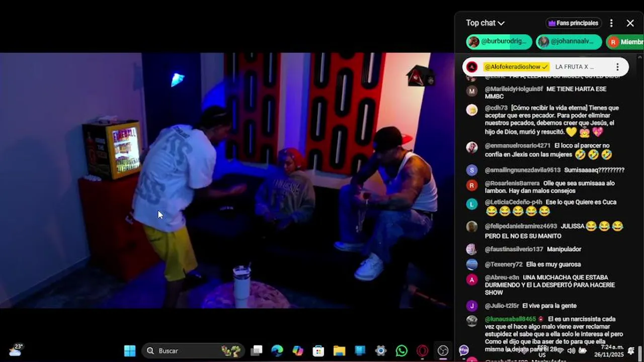
Task: Click username @Julio-t2l5r
Action: [x=502, y=306]
